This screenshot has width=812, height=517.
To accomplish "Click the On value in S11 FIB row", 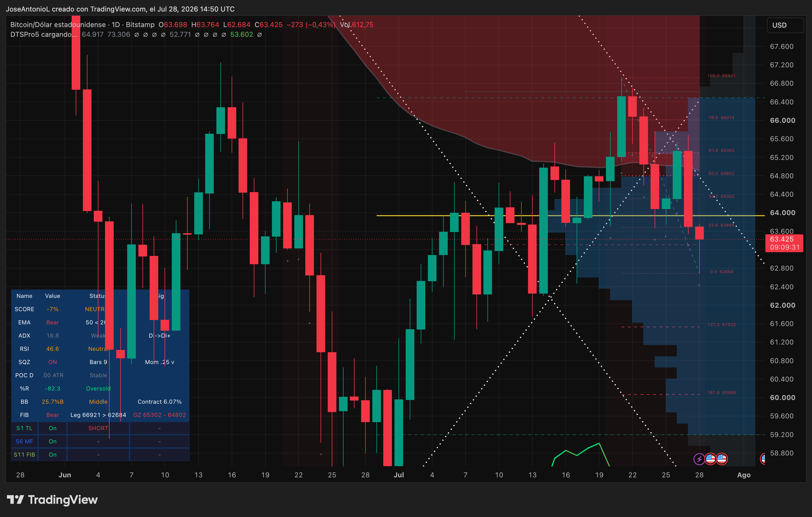I will [52, 455].
